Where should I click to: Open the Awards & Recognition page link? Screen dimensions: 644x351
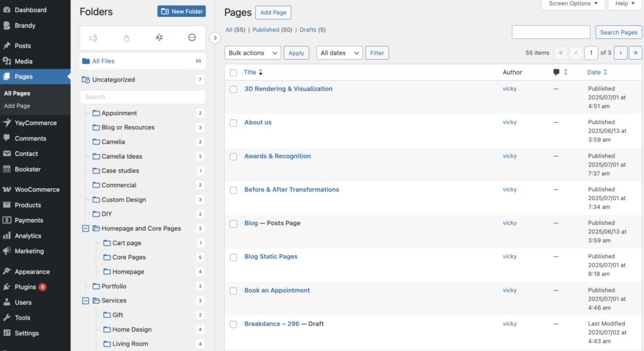tap(277, 156)
